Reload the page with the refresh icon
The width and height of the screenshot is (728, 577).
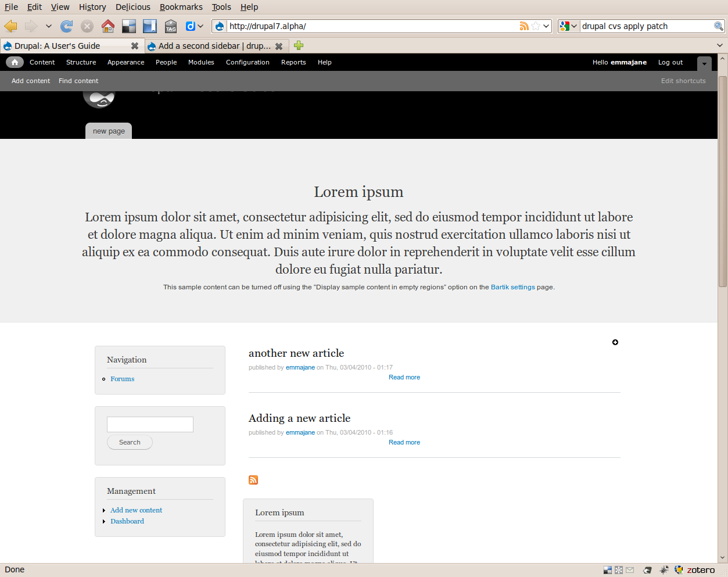pyautogui.click(x=67, y=26)
